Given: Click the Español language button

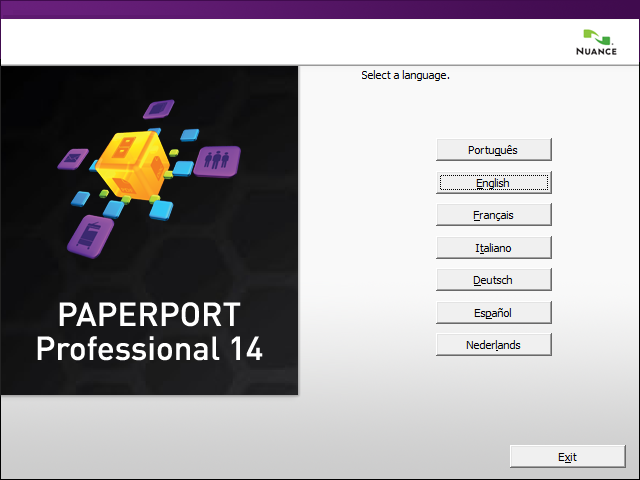Looking at the screenshot, I should click(x=494, y=313).
